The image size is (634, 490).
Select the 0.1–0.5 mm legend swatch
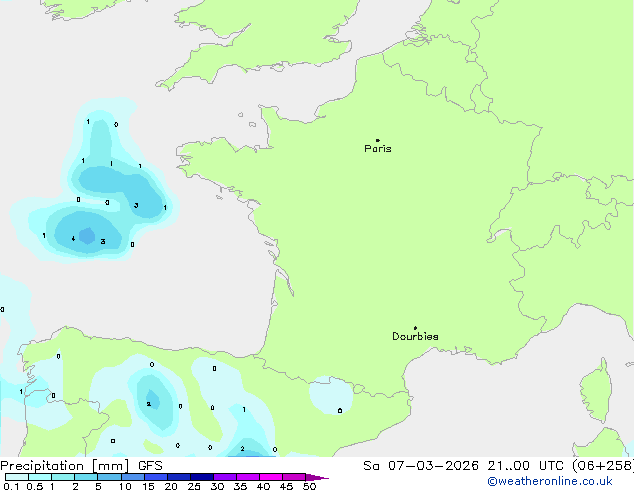[x=17, y=477]
